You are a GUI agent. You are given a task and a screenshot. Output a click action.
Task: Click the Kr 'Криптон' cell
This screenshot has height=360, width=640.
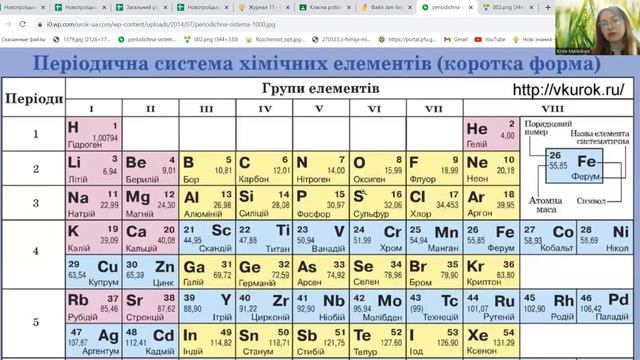(x=491, y=272)
